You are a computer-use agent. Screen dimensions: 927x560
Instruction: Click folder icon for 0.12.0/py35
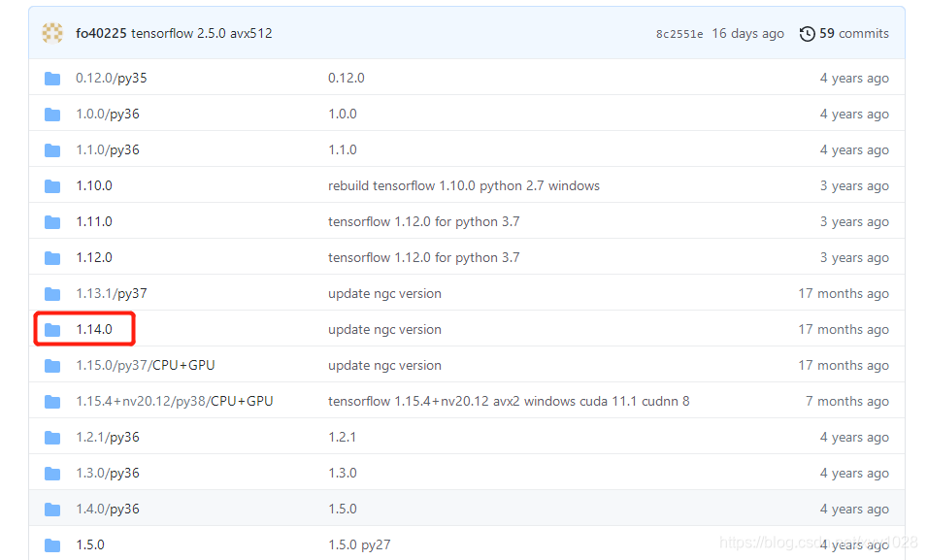pos(52,78)
